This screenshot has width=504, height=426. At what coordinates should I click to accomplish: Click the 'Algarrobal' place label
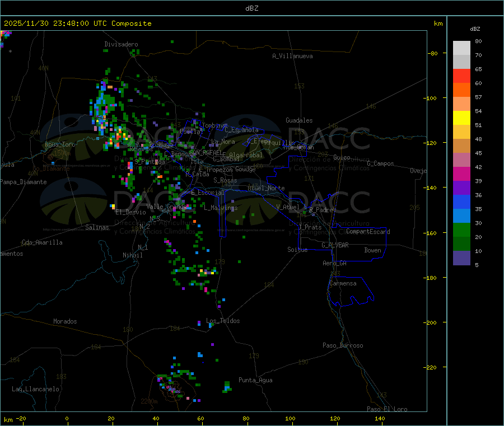point(246,155)
